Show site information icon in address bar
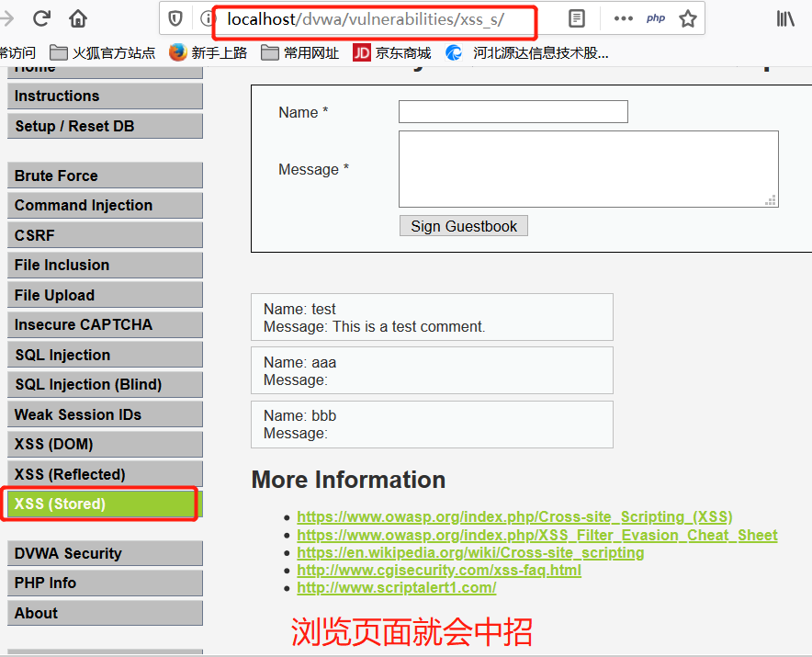This screenshot has width=812, height=657. click(x=208, y=19)
